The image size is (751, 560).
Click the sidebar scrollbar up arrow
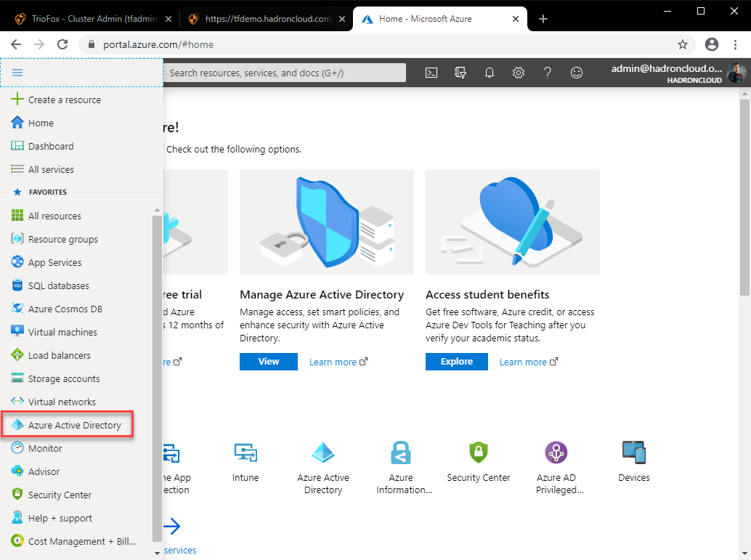point(157,211)
